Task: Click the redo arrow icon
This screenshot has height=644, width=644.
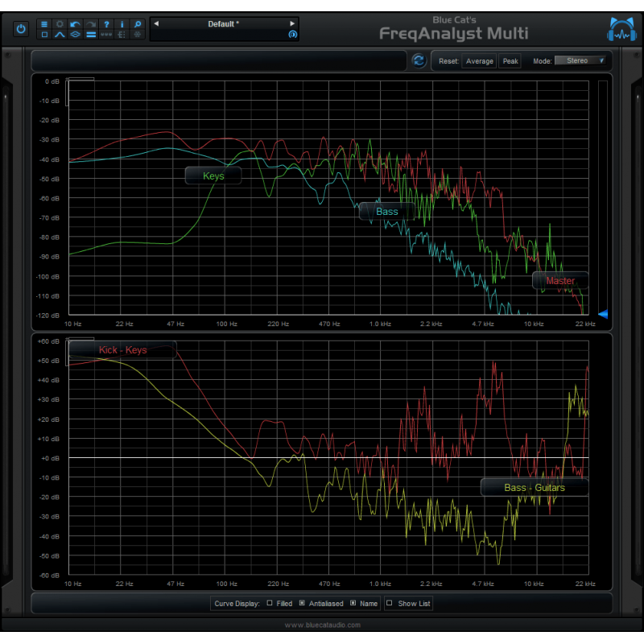Action: (x=90, y=23)
